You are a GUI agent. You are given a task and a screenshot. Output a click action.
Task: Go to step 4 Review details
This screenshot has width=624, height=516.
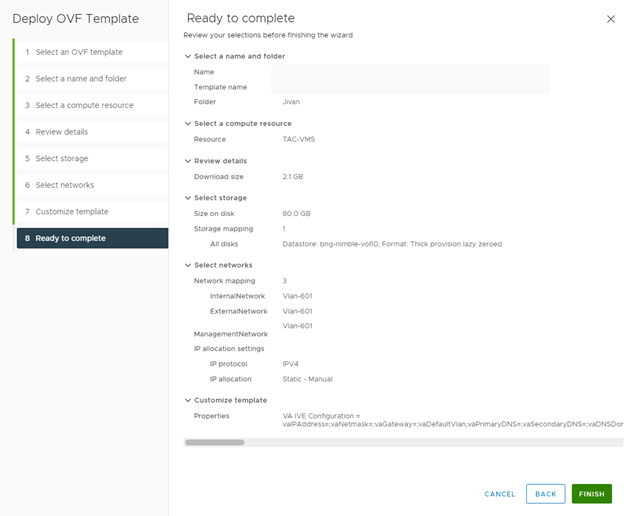92,132
